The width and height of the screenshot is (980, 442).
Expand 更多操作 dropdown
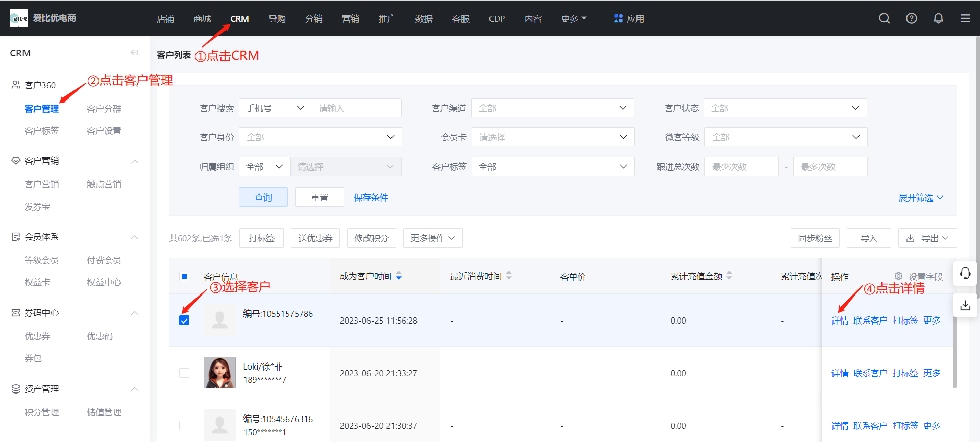point(433,238)
